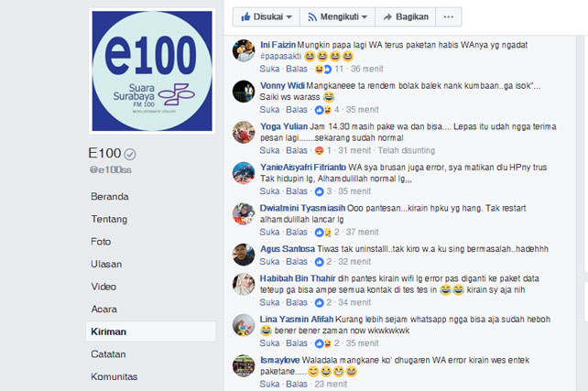The height and width of the screenshot is (391, 588).
Task: Click angry reaction icon on Yoga Yulian's comment
Action: click(x=319, y=151)
